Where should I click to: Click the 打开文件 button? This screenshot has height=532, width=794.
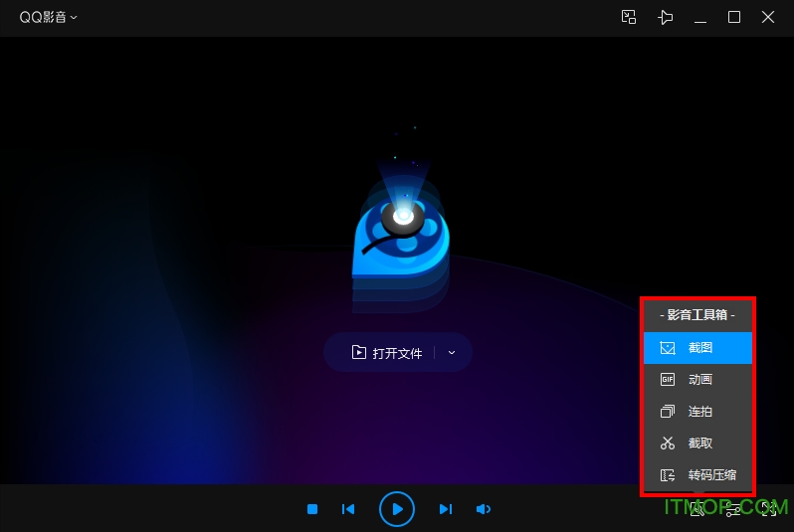point(387,353)
